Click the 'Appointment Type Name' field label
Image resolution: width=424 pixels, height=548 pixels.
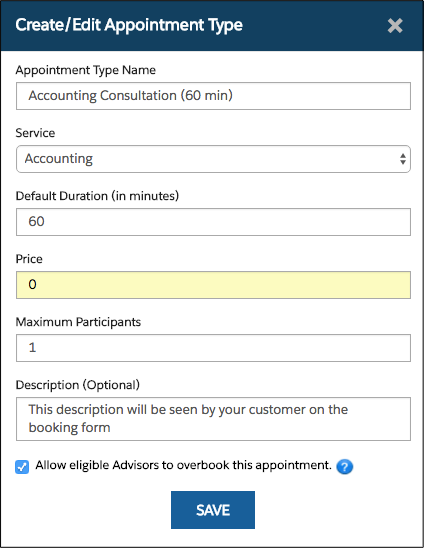(86, 70)
